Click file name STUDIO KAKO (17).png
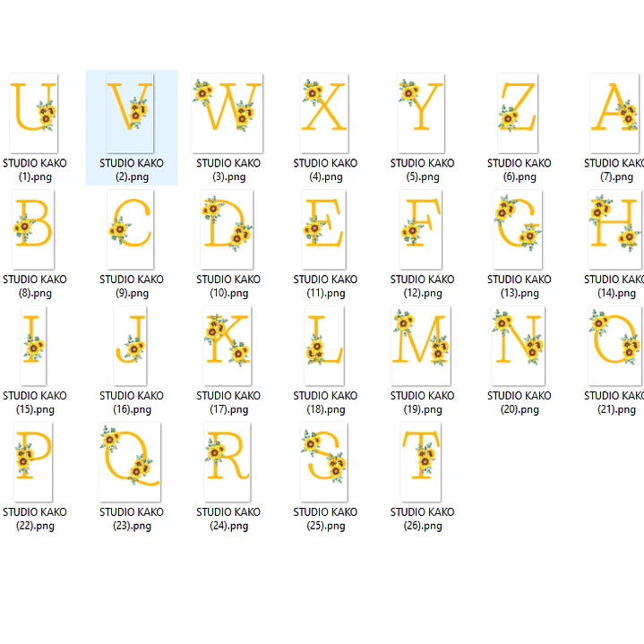644x644 pixels. (x=228, y=402)
